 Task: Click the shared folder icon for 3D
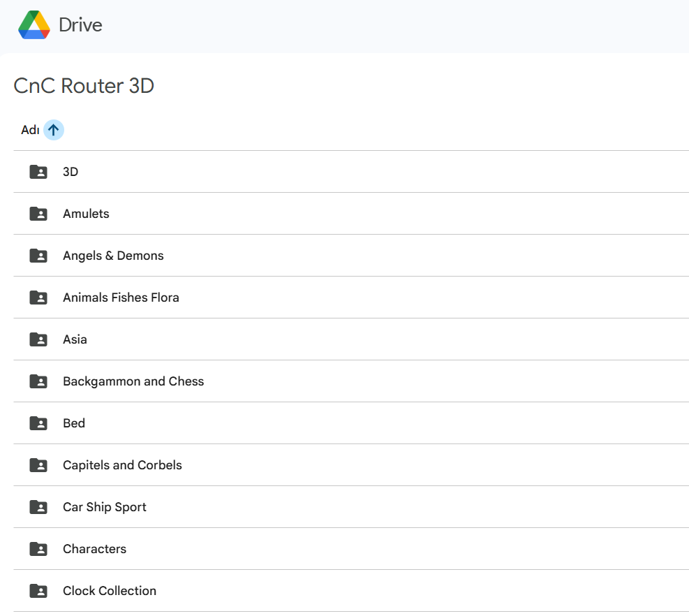tap(38, 172)
